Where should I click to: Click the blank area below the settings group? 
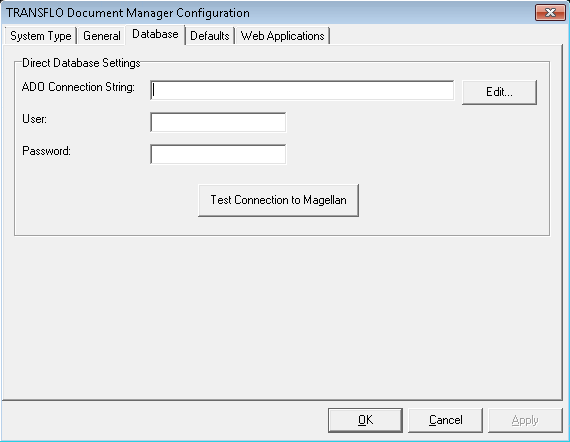click(x=282, y=316)
